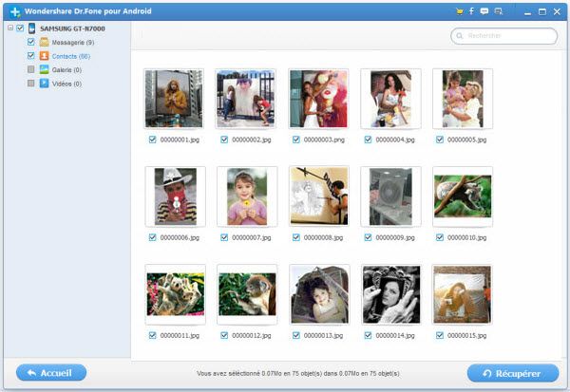Click the Galerie picture icon in sidebar
Screen dimensions: 570x392
[44, 69]
